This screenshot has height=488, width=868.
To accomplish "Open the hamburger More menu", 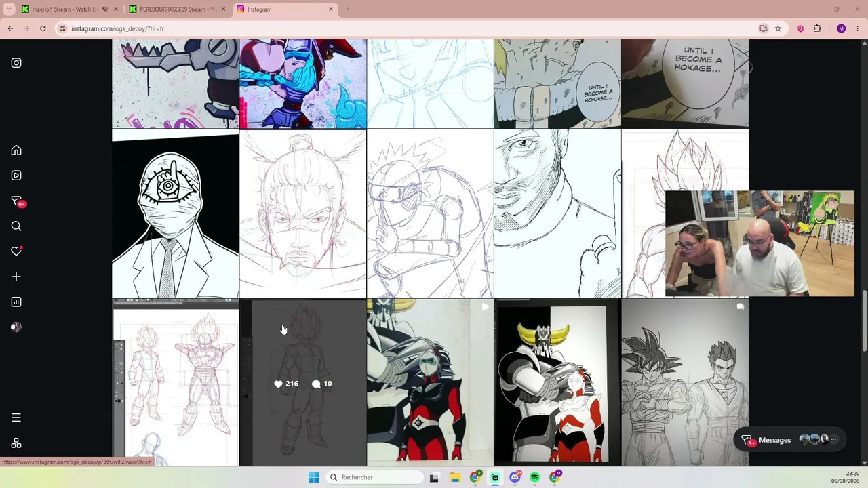I will coord(16,418).
